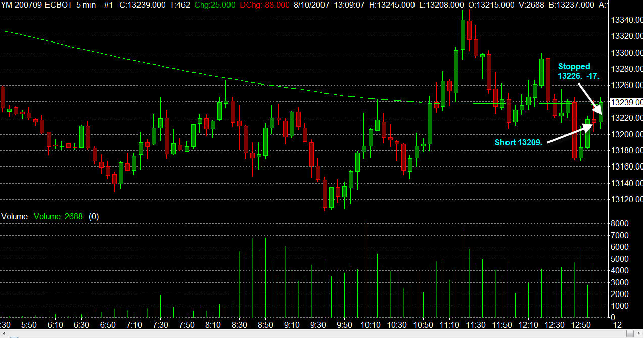Click the 8:10 time axis label
The height and width of the screenshot is (338, 644).
click(213, 324)
